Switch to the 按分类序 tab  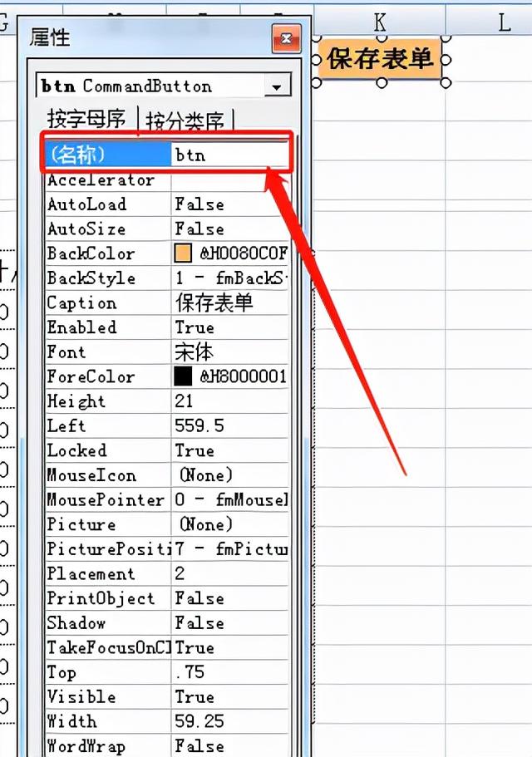click(x=185, y=122)
